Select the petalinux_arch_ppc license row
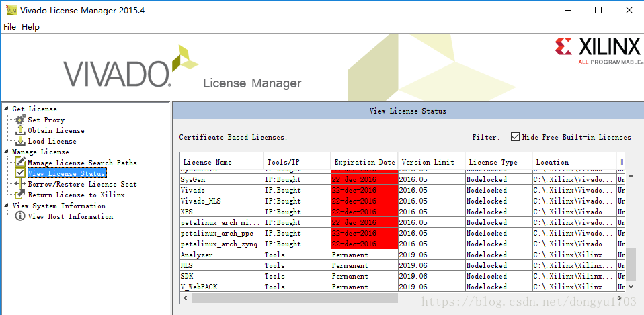 click(403, 233)
